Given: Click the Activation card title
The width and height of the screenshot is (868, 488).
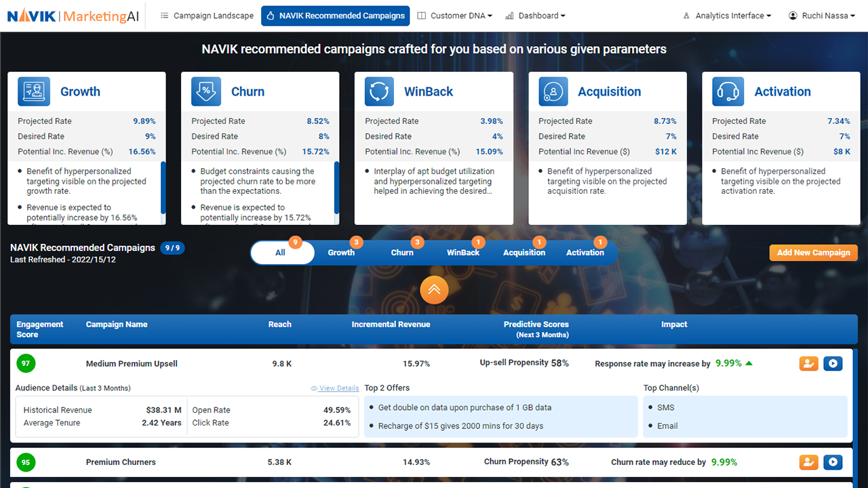Looking at the screenshot, I should click(x=783, y=91).
